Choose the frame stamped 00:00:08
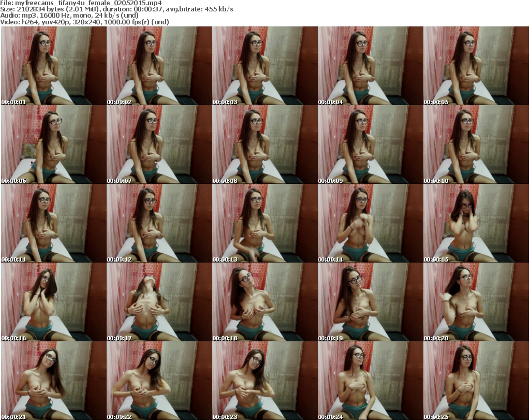 tap(264, 144)
